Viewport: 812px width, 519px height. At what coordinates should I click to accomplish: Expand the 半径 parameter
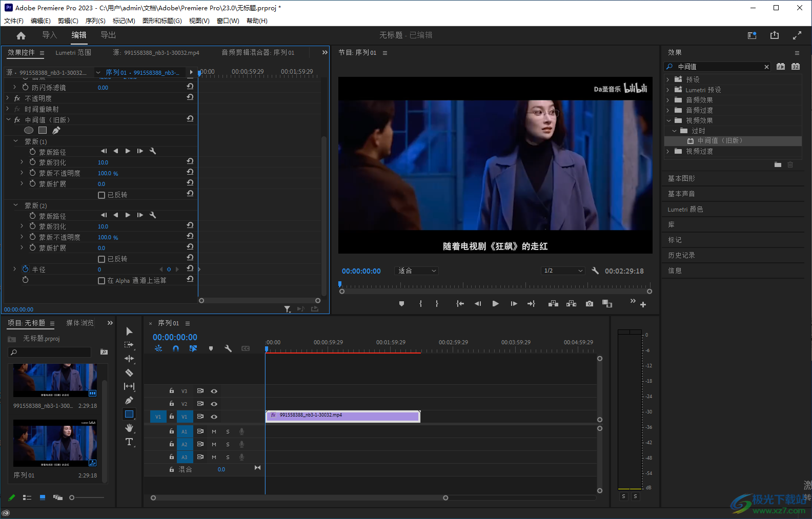(14, 269)
